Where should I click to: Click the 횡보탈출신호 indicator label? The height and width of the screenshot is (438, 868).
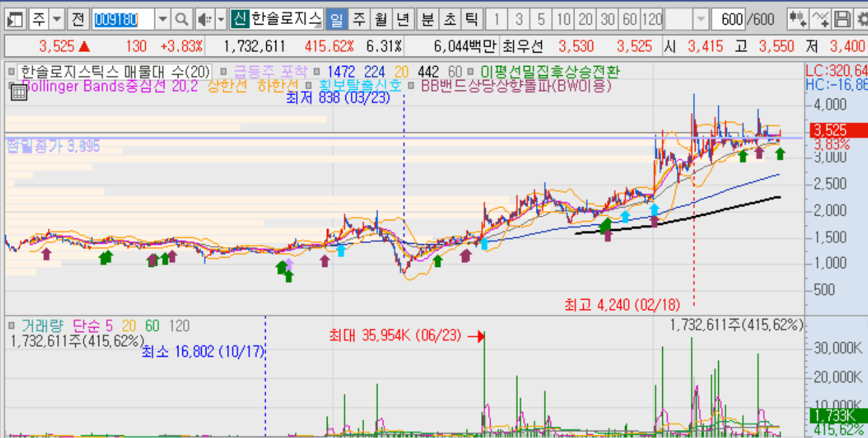point(359,85)
